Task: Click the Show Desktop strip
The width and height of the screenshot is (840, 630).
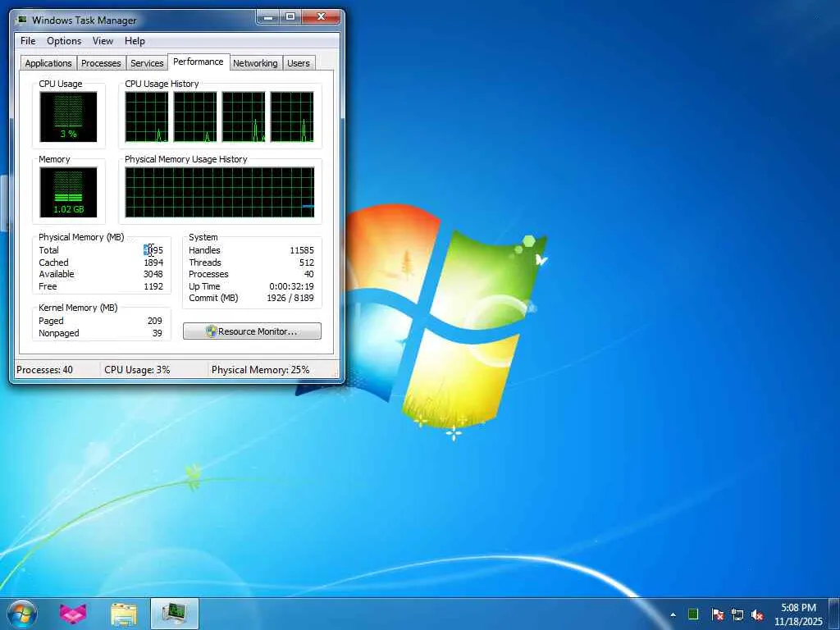Action: pyautogui.click(x=834, y=614)
